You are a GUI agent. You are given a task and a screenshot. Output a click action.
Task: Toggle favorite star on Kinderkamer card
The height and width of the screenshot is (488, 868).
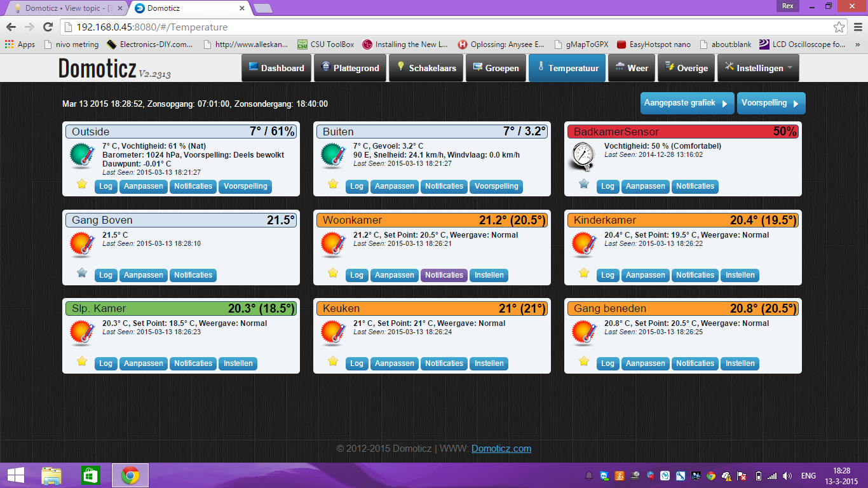click(583, 273)
